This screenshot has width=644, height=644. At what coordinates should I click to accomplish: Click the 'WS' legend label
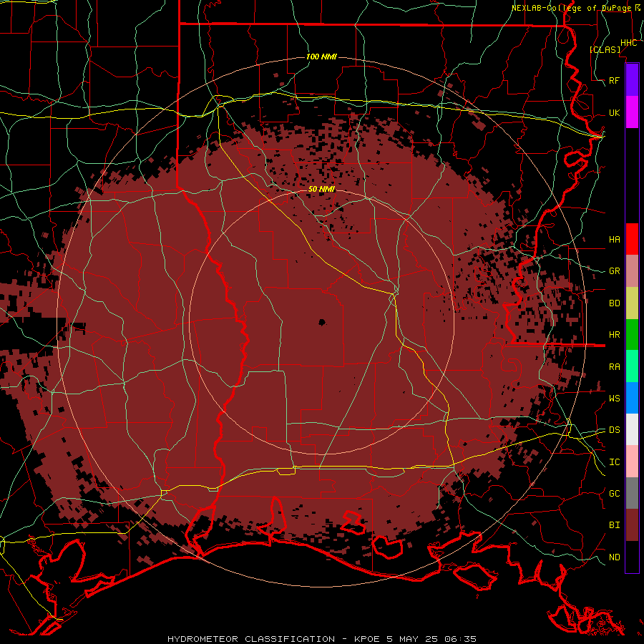click(x=615, y=399)
